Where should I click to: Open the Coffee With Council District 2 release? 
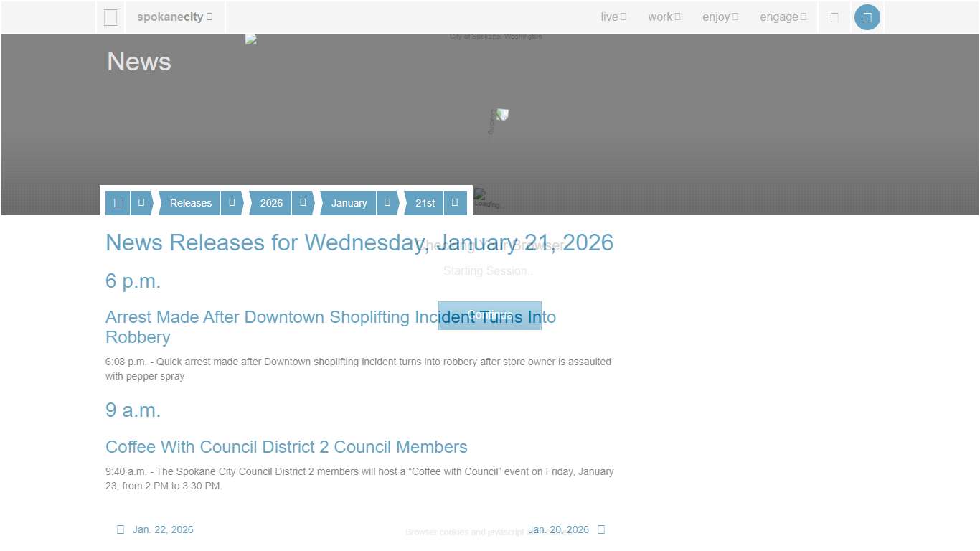pyautogui.click(x=286, y=447)
